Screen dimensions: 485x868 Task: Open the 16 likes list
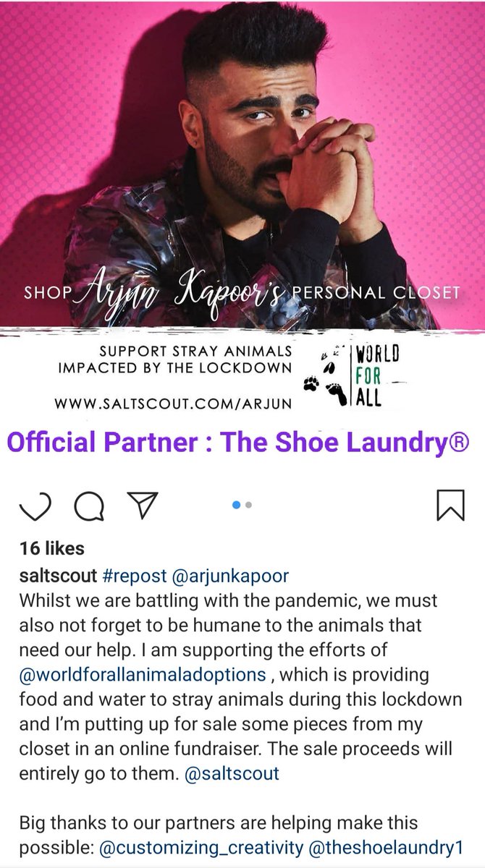[x=52, y=548]
